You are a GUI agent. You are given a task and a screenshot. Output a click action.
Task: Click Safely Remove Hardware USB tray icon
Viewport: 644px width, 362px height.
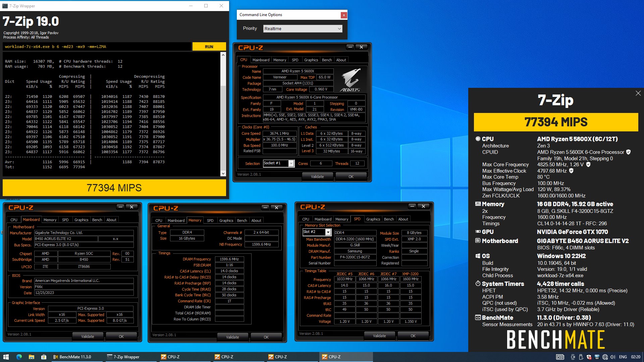click(581, 357)
